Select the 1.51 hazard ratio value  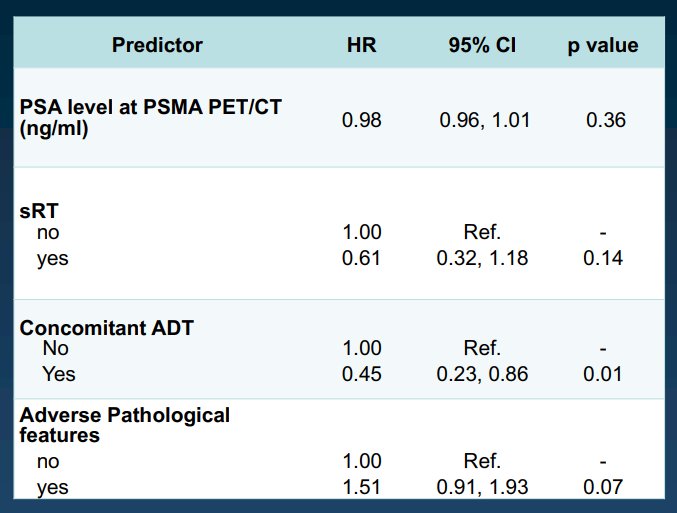[x=361, y=488]
